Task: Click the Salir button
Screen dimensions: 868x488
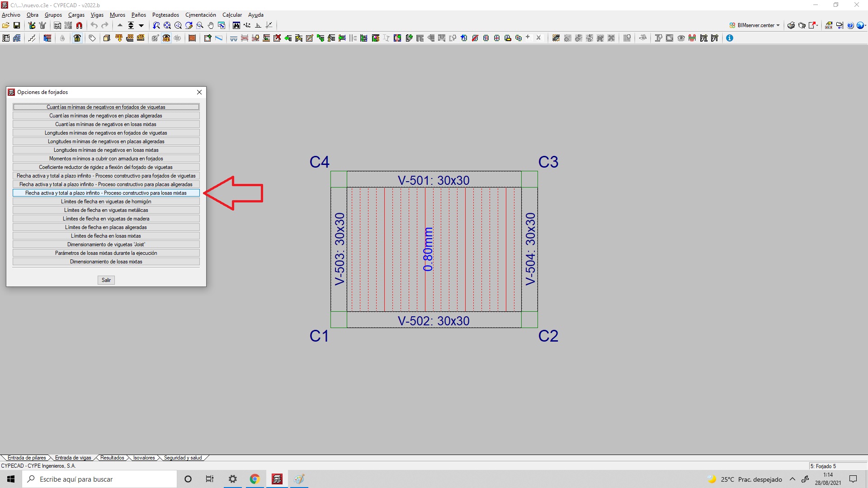Action: tap(106, 280)
